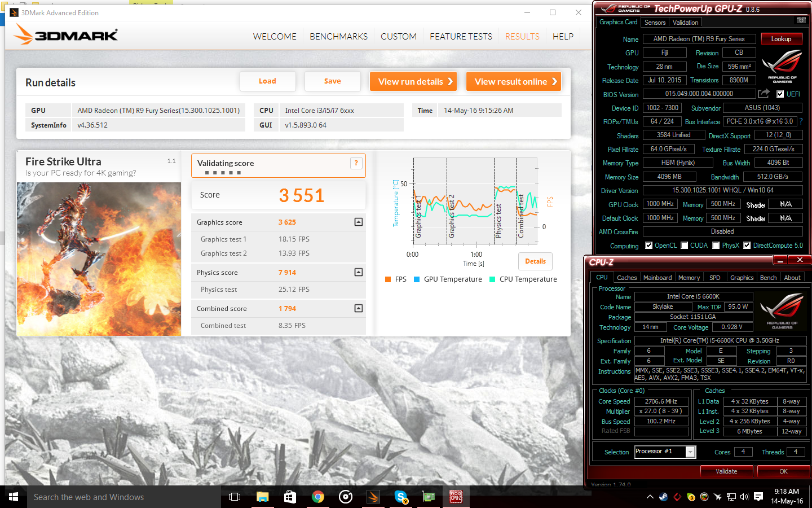Open the Mainboard tab in CPU-Z
812x508 pixels.
click(657, 278)
